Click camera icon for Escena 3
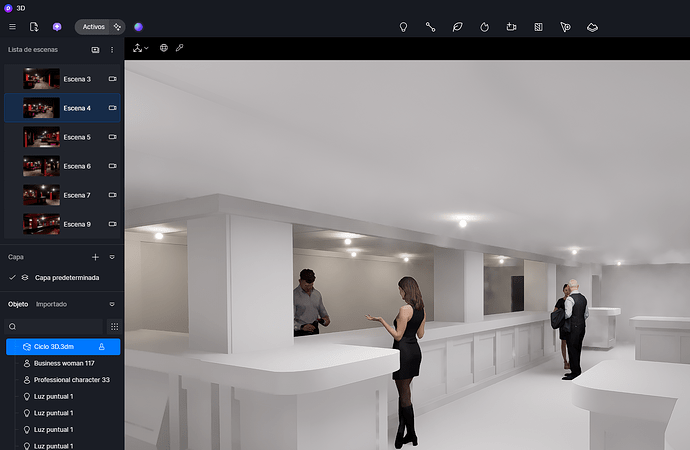Image resolution: width=690 pixels, height=450 pixels. click(x=113, y=79)
